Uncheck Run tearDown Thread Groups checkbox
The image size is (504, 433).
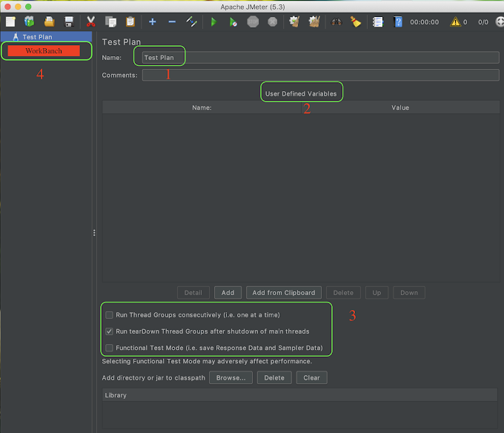(109, 331)
